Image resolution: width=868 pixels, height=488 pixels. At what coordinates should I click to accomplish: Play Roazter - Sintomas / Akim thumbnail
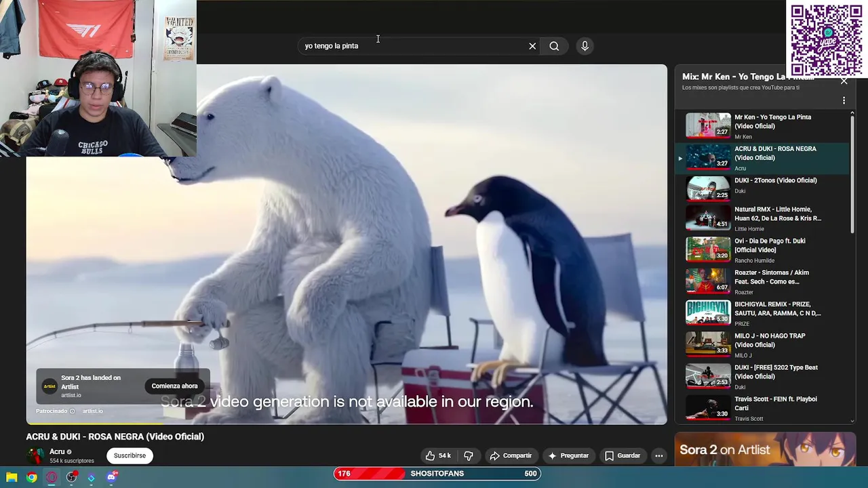708,281
